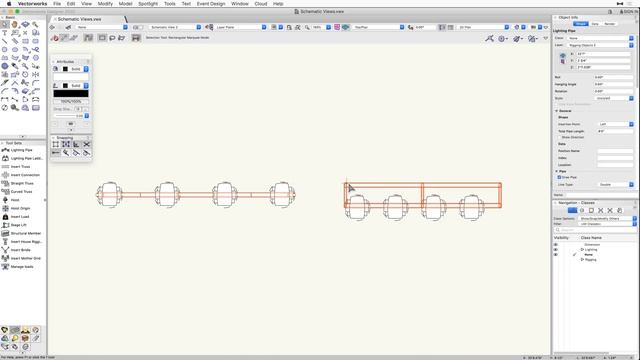Toggle visibility eye for None class
Image resolution: width=640 pixels, height=360 pixels.
(556, 255)
